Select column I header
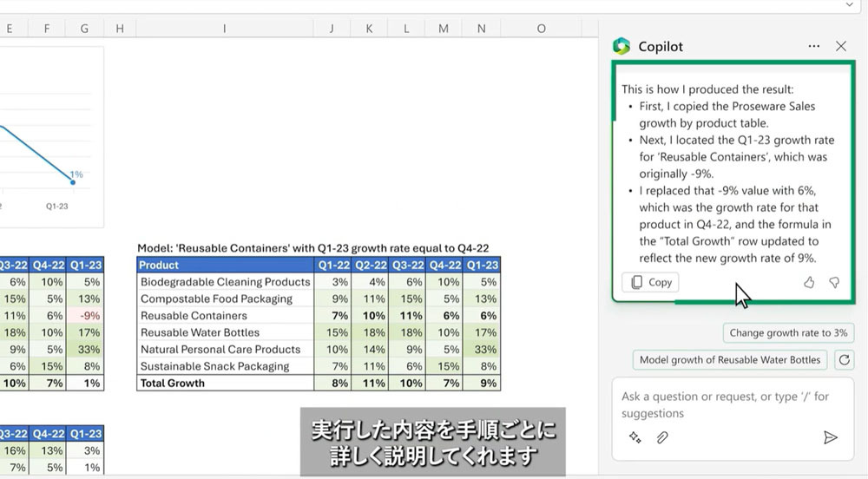 224,29
